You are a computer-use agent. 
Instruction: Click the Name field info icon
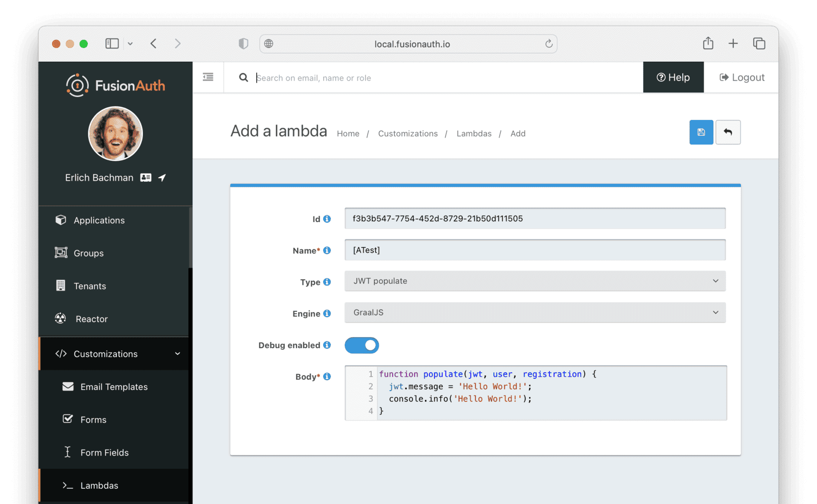coord(327,250)
